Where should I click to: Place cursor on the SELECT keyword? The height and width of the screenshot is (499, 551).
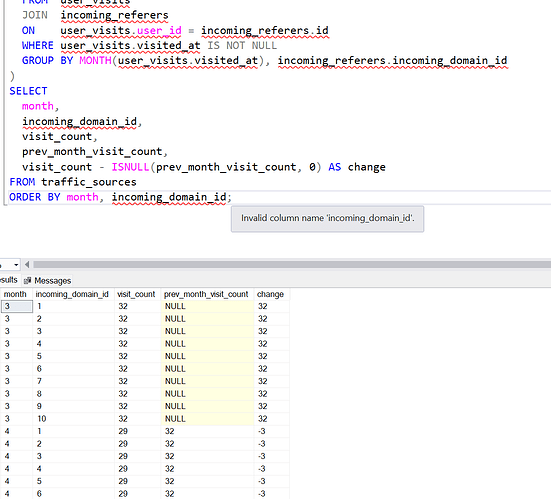pos(28,91)
